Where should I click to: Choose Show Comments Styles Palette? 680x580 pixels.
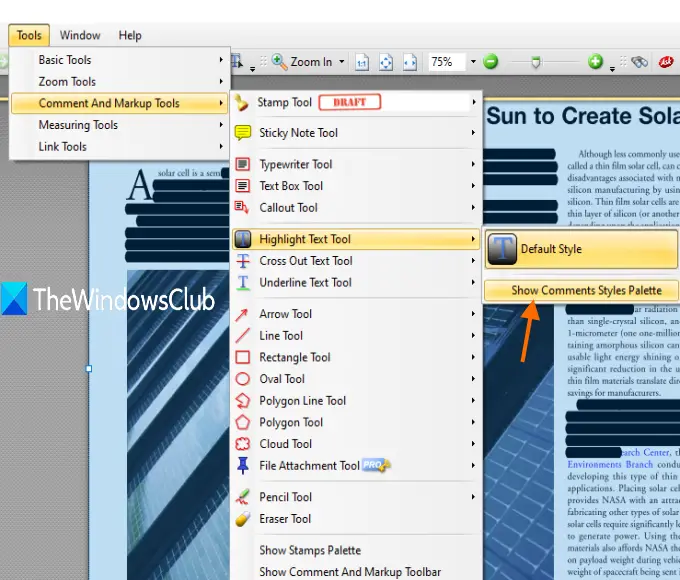tap(582, 290)
